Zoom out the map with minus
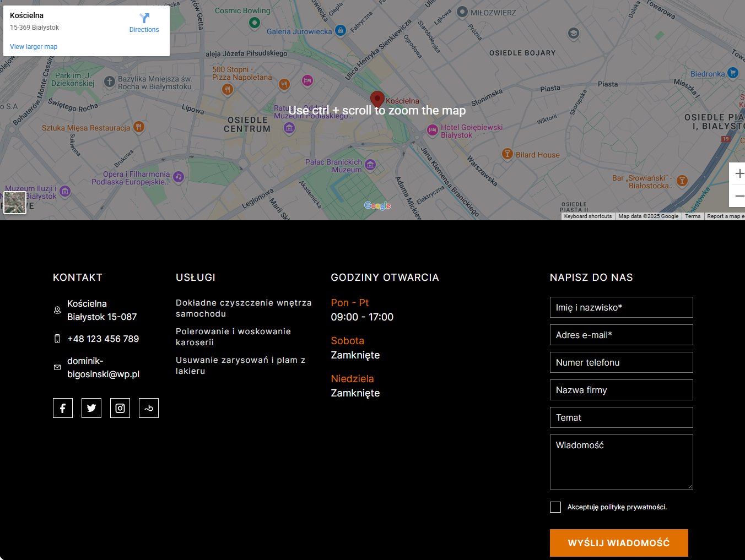Viewport: 745px width, 560px height. pyautogui.click(x=739, y=196)
